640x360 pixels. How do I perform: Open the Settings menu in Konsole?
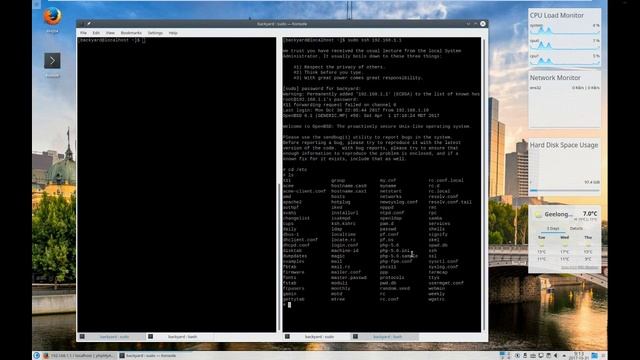point(155,33)
